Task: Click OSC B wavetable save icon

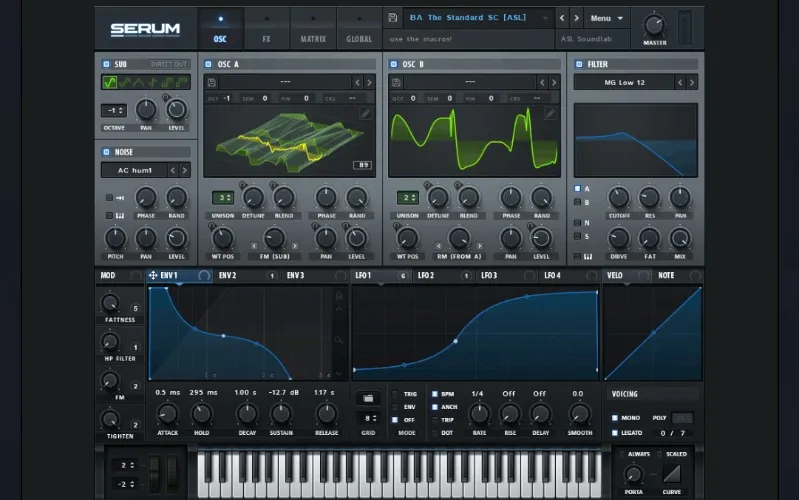Action: pos(396,82)
